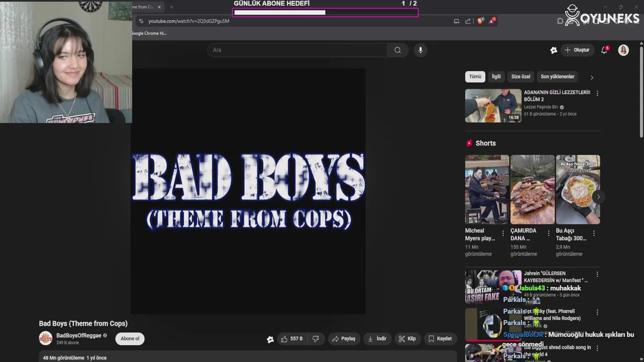Open the notifications bell
The height and width of the screenshot is (362, 644).
[605, 50]
